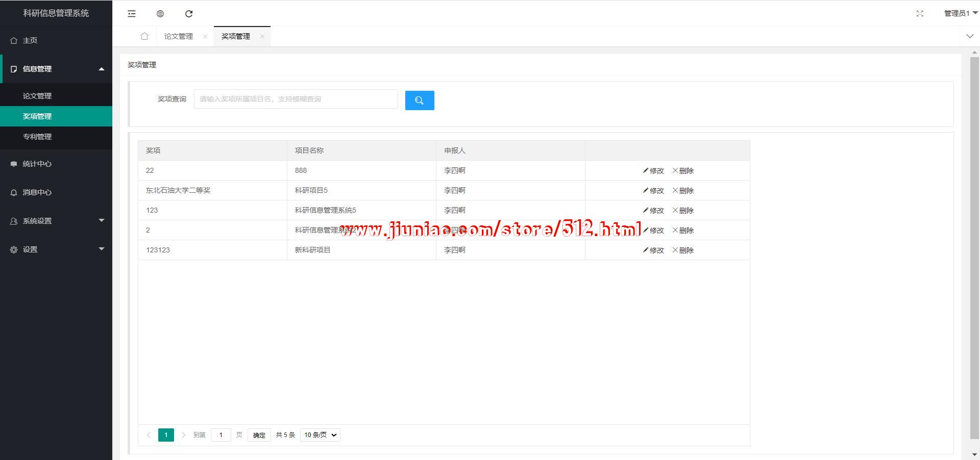Edit the 新科研项目 row
980x460 pixels.
pos(653,250)
